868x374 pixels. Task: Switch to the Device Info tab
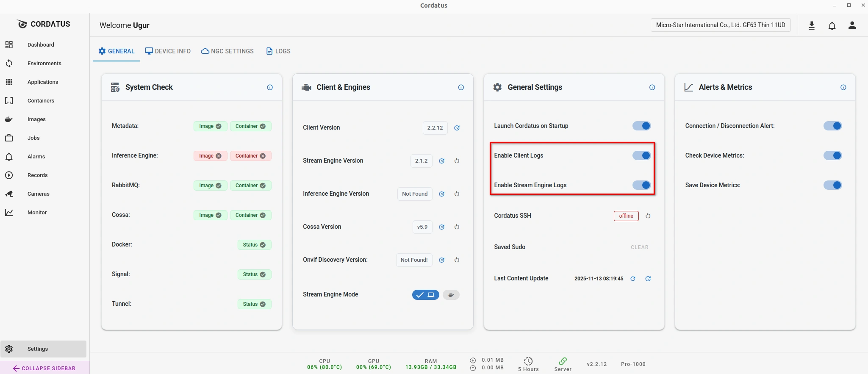click(x=168, y=51)
